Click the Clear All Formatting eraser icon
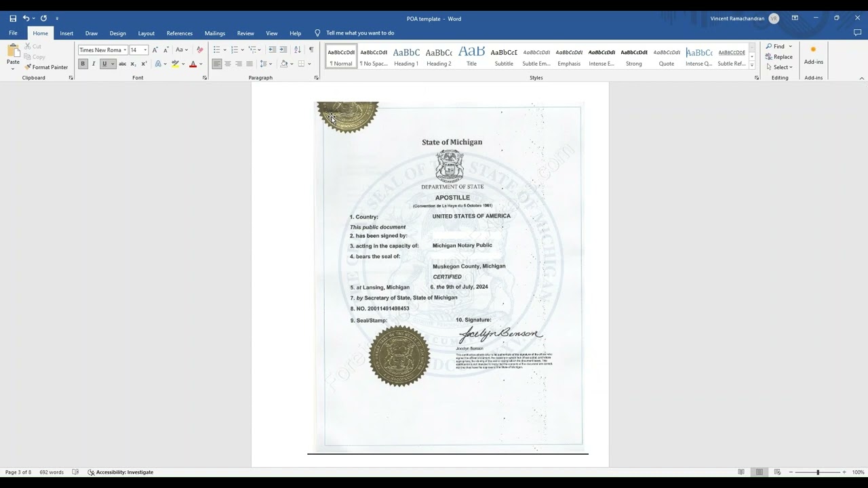 coord(199,49)
